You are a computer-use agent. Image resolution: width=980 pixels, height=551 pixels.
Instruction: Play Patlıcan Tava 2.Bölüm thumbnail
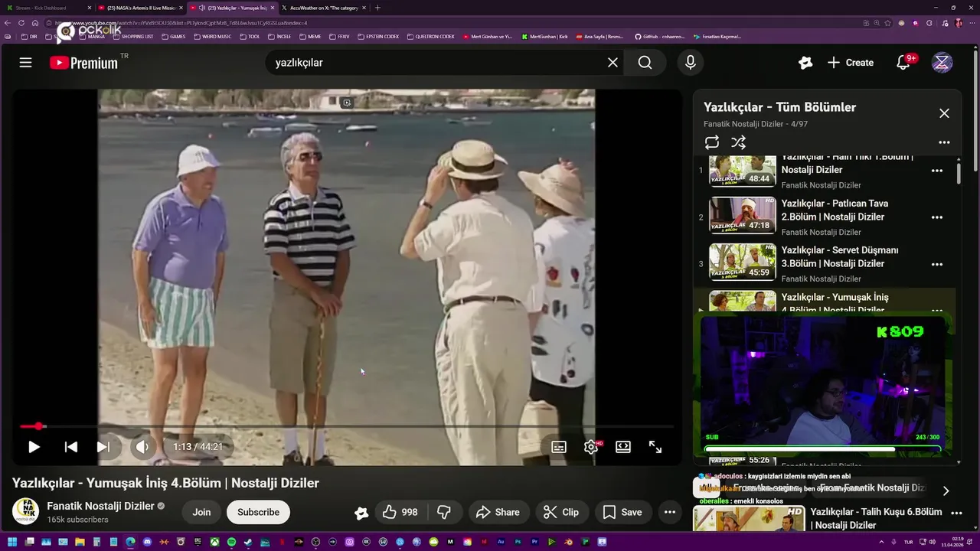tap(742, 215)
